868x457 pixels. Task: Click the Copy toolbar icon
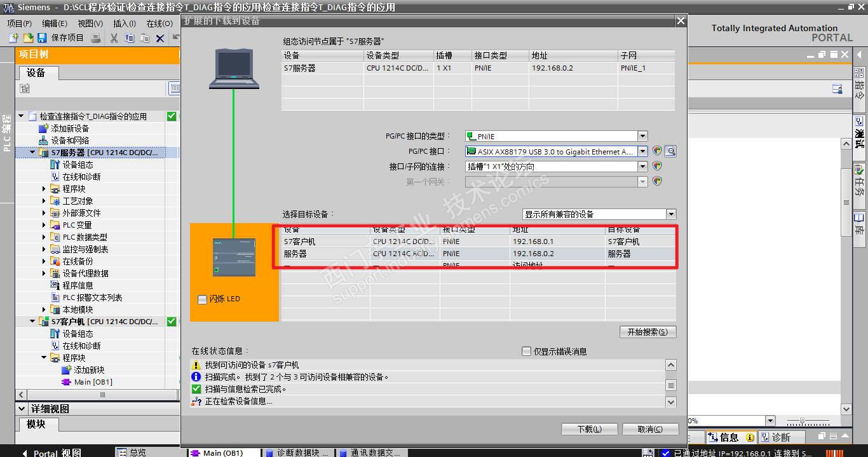(x=129, y=38)
